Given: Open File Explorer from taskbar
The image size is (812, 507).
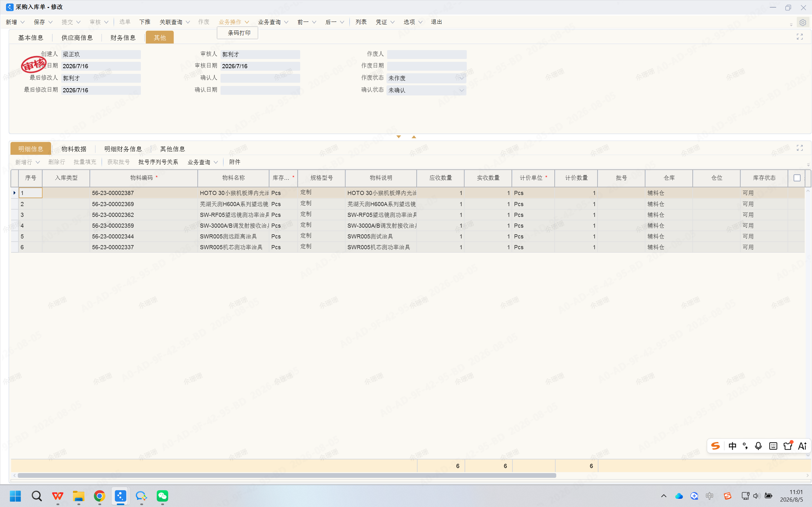Looking at the screenshot, I should point(78,496).
